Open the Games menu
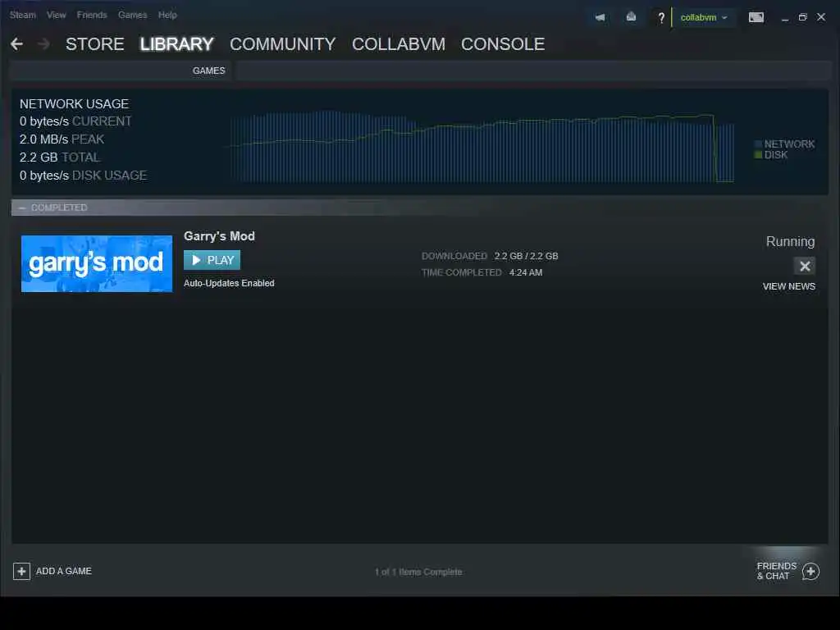The image size is (840, 630). pos(132,15)
